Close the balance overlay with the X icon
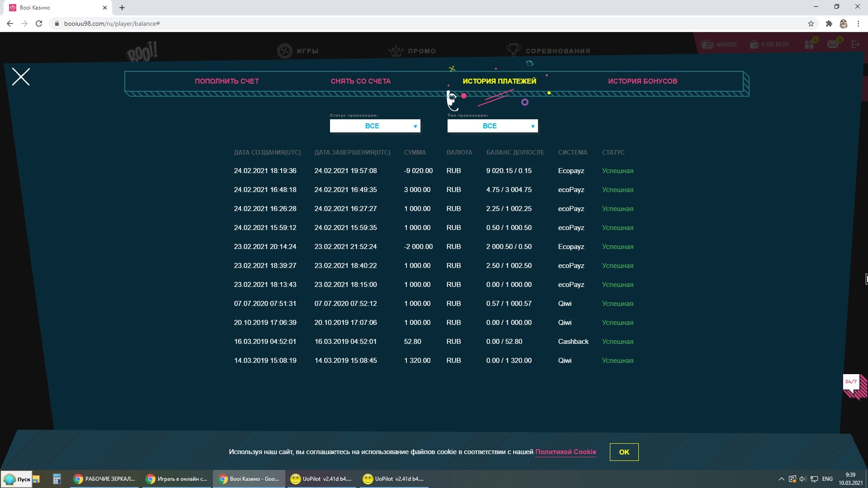The image size is (868, 488). [21, 77]
